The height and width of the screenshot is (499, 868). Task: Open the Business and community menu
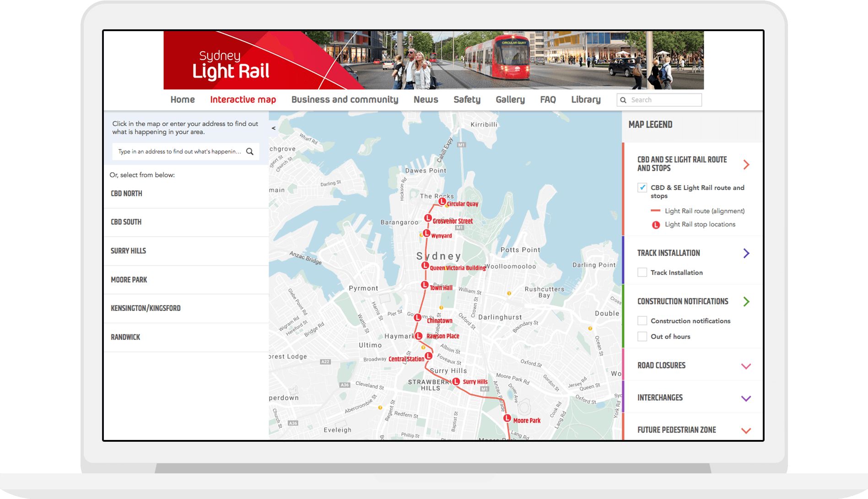345,100
